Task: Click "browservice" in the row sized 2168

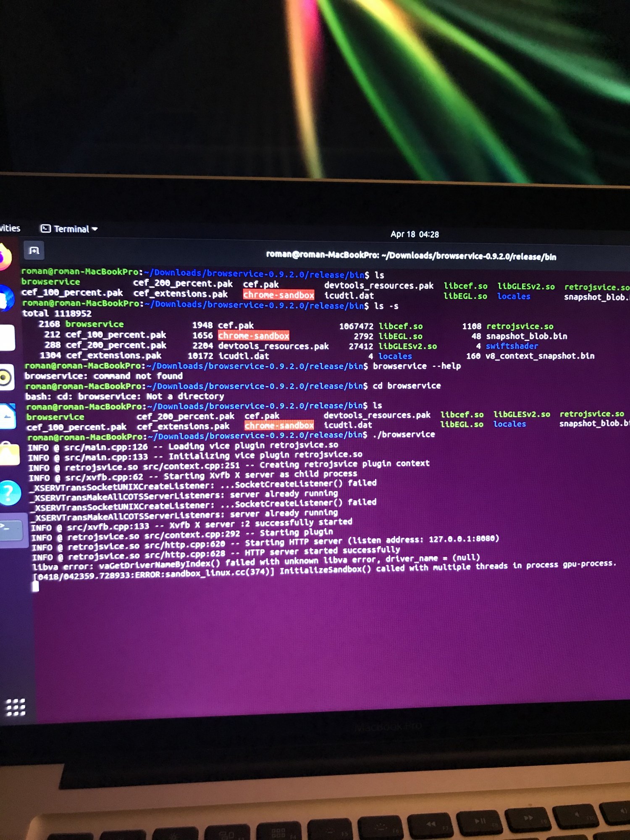Action: coord(94,324)
